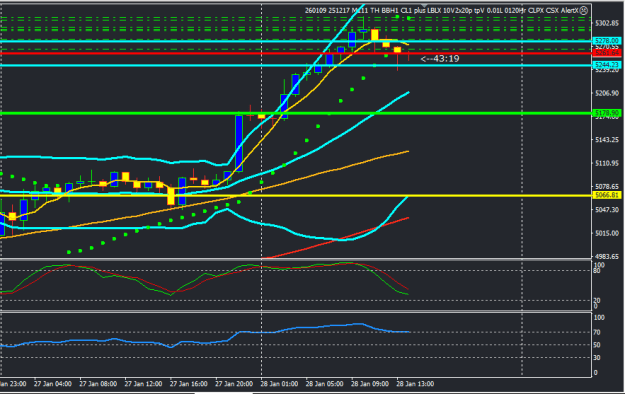The image size is (625, 394).
Task: Click the 28 Jan 09:00 time label
Action: pyautogui.click(x=369, y=384)
